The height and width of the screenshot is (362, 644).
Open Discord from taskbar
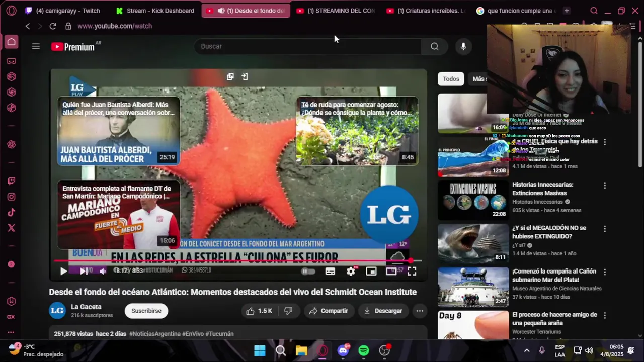pyautogui.click(x=344, y=350)
